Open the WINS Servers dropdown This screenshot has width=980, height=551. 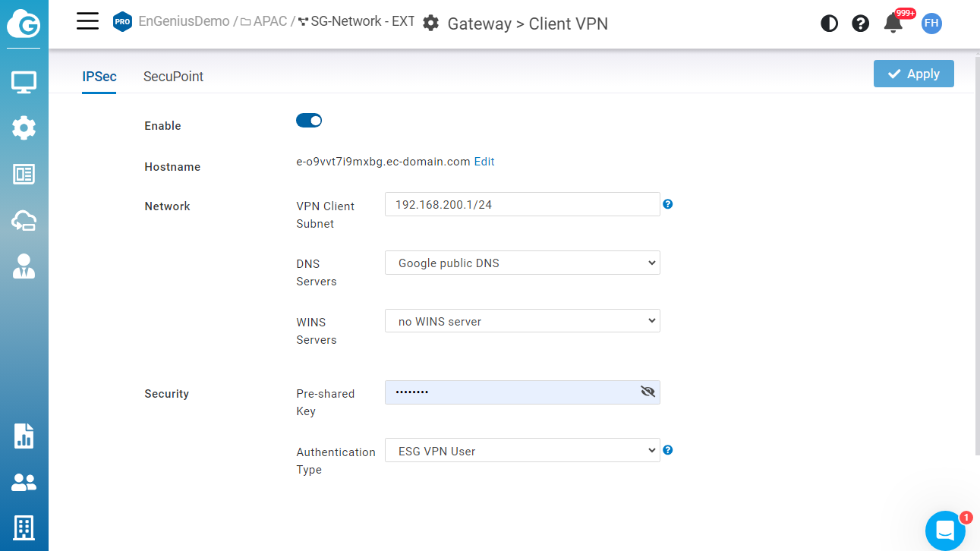coord(522,322)
